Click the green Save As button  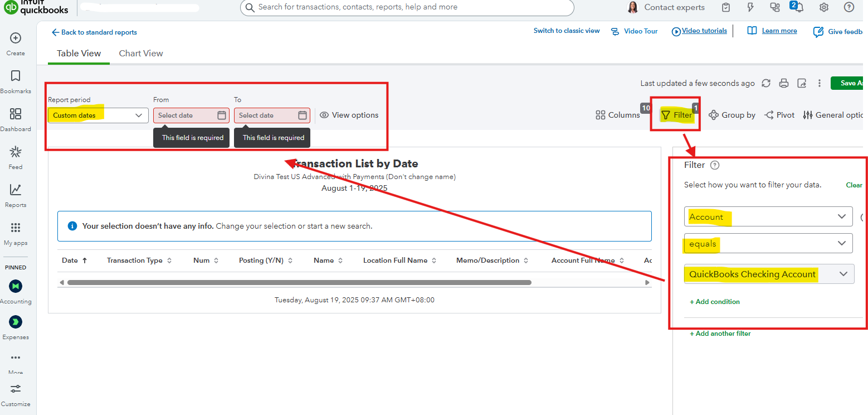tap(847, 83)
